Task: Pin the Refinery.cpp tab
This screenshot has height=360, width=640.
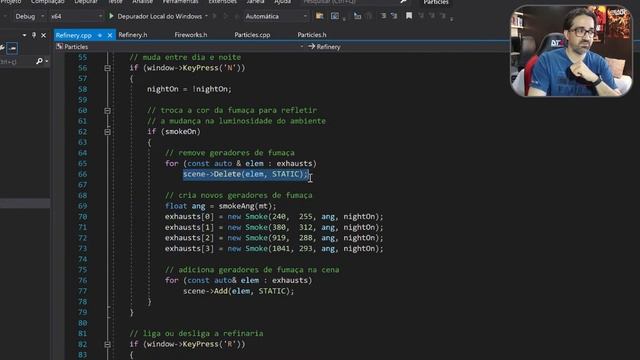Action: [100, 36]
